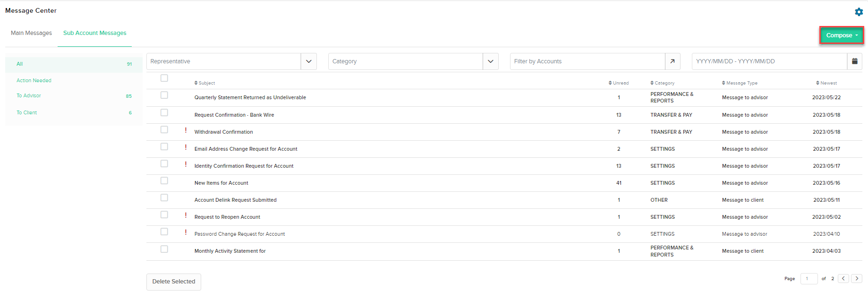This screenshot has width=868, height=300.
Task: Open Request to Reopen Account message
Action: [x=227, y=217]
